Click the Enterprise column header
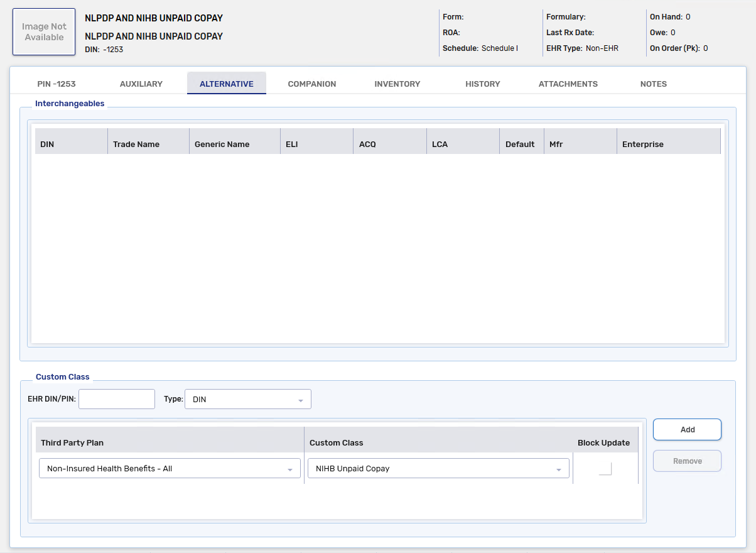Image resolution: width=756 pixels, height=553 pixels. pos(669,141)
